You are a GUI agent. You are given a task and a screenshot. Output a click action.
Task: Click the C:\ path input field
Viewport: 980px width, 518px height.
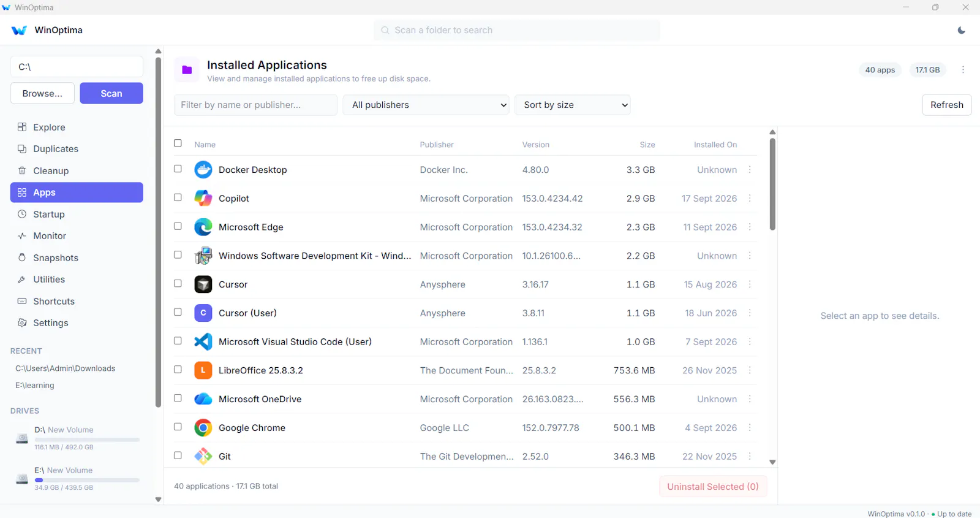77,67
